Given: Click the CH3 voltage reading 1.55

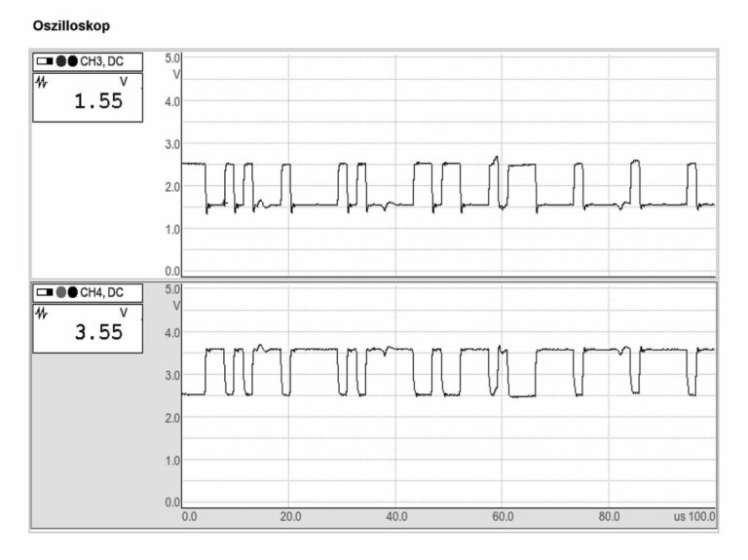Looking at the screenshot, I should [x=98, y=101].
